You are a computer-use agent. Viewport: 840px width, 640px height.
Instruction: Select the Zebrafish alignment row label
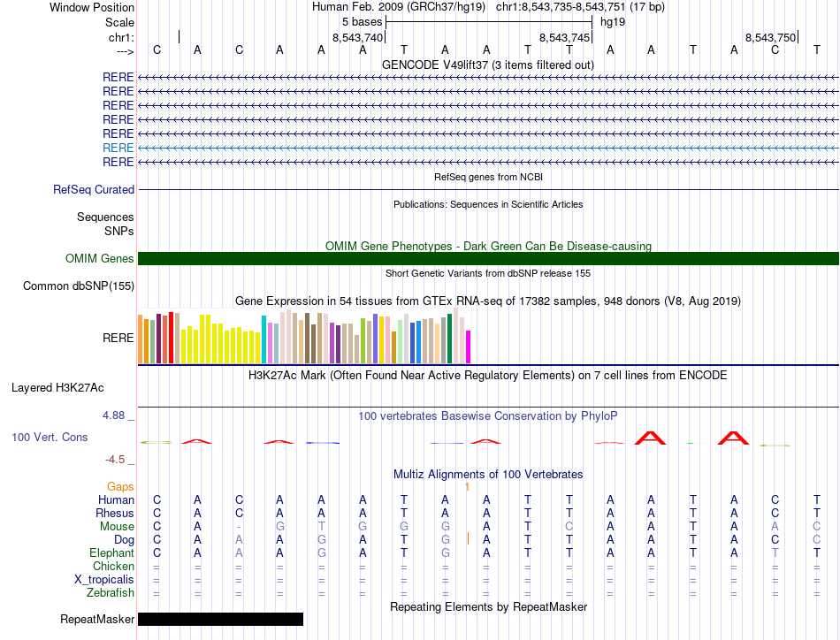(111, 593)
